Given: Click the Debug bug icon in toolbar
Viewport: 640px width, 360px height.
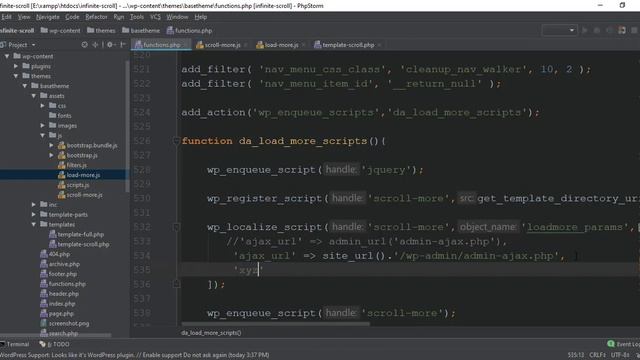Looking at the screenshot, I should tap(597, 30).
